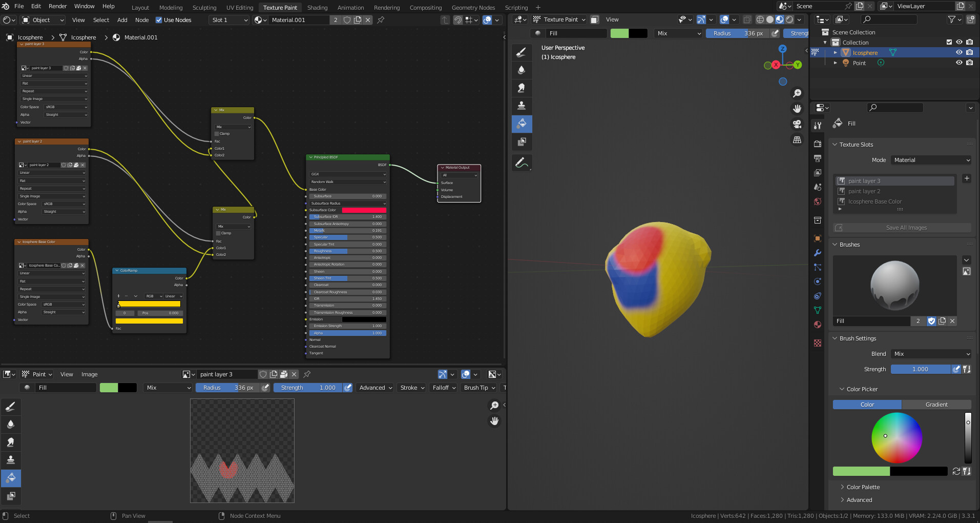The height and width of the screenshot is (523, 980).
Task: Toggle the Icosphere visibility in viewport
Action: click(958, 52)
